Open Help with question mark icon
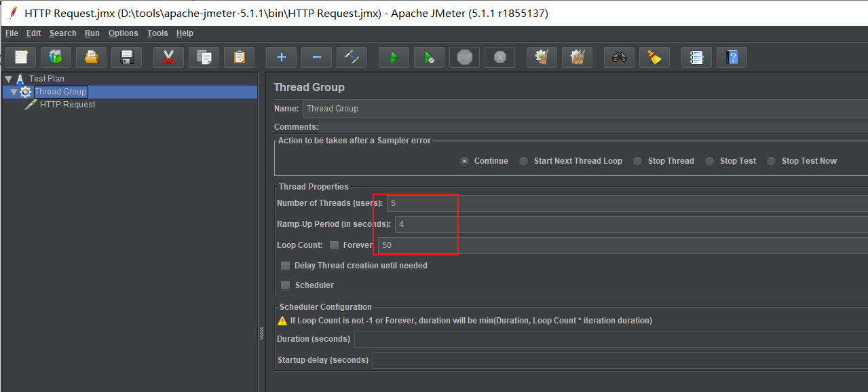 [732, 57]
